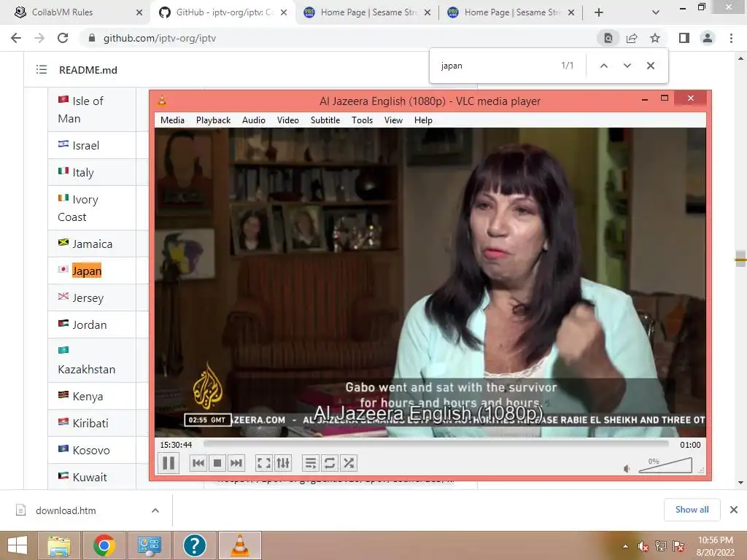Open Chrome from taskbar
The width and height of the screenshot is (747, 560).
tap(104, 545)
